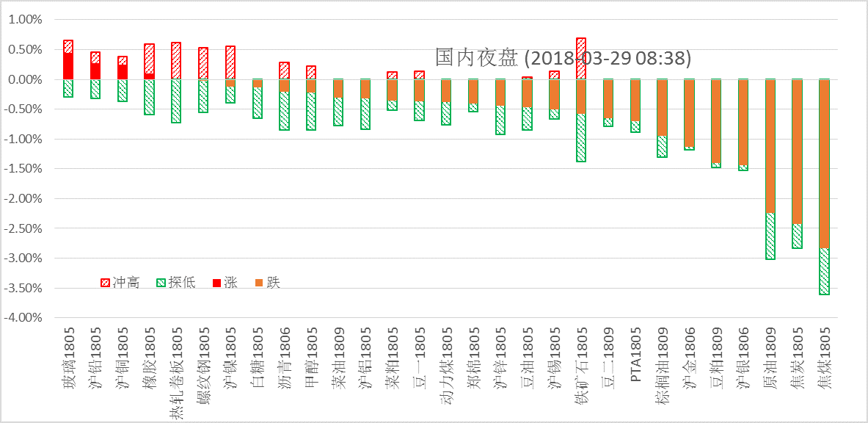Click the -4.00% y-axis label

tap(24, 318)
